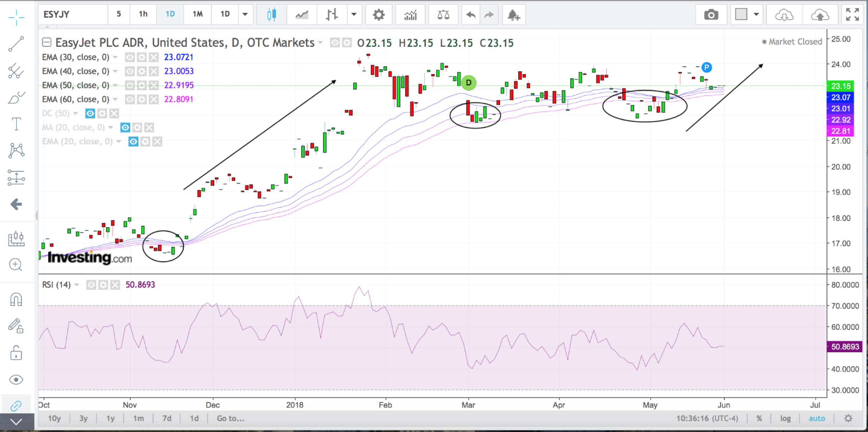The width and height of the screenshot is (868, 432).
Task: Click the blue P marker on chart
Action: tap(707, 67)
